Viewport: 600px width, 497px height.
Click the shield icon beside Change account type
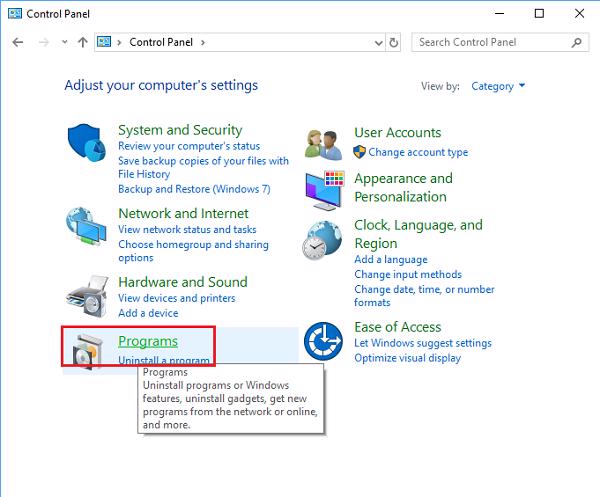(x=359, y=152)
